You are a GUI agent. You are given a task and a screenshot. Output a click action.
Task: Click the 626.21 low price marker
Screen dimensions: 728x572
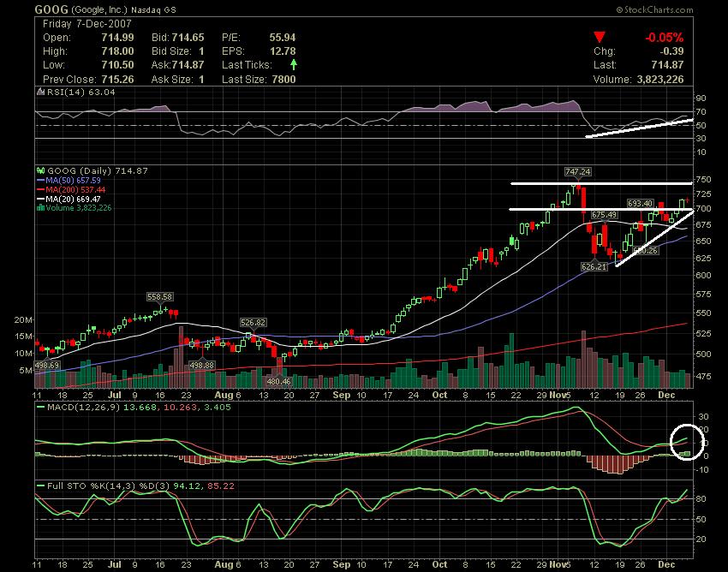tap(594, 267)
